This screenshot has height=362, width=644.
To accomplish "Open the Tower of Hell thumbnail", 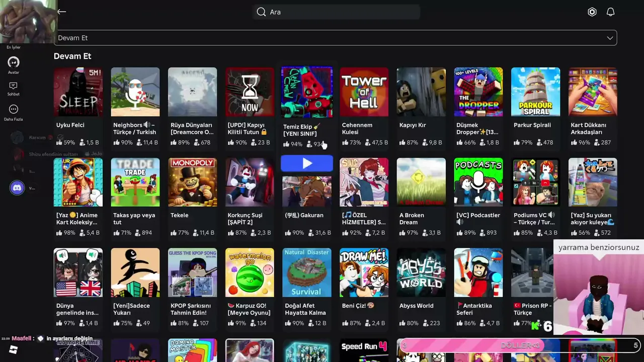I will (x=364, y=92).
